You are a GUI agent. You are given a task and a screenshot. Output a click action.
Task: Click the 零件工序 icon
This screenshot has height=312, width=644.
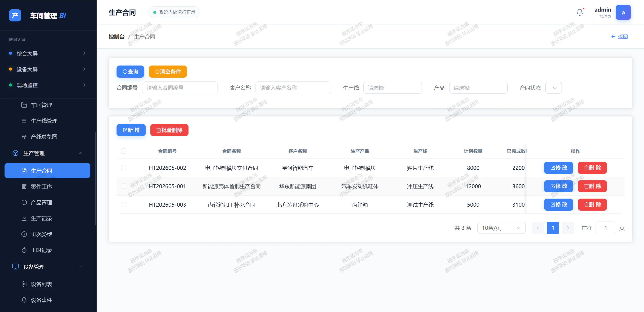pyautogui.click(x=24, y=186)
